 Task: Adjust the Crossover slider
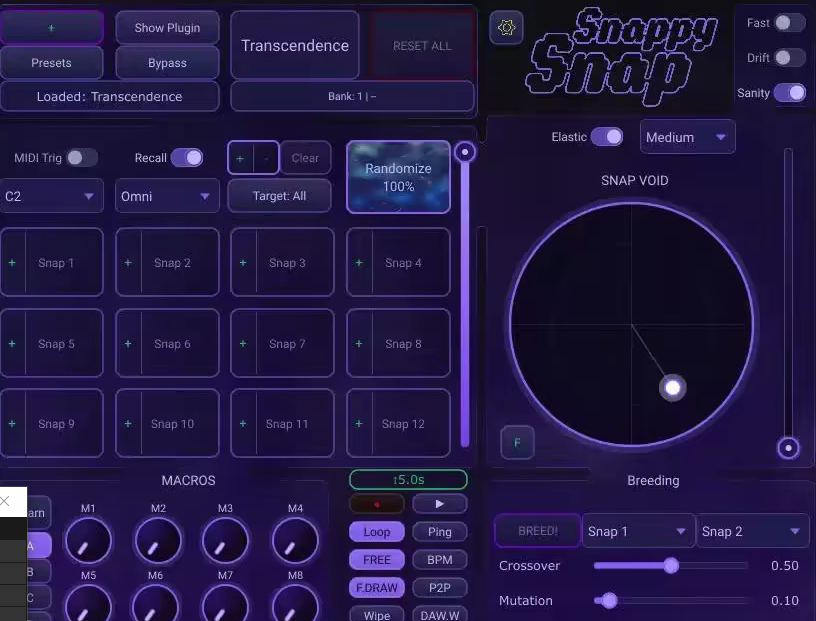coord(670,565)
